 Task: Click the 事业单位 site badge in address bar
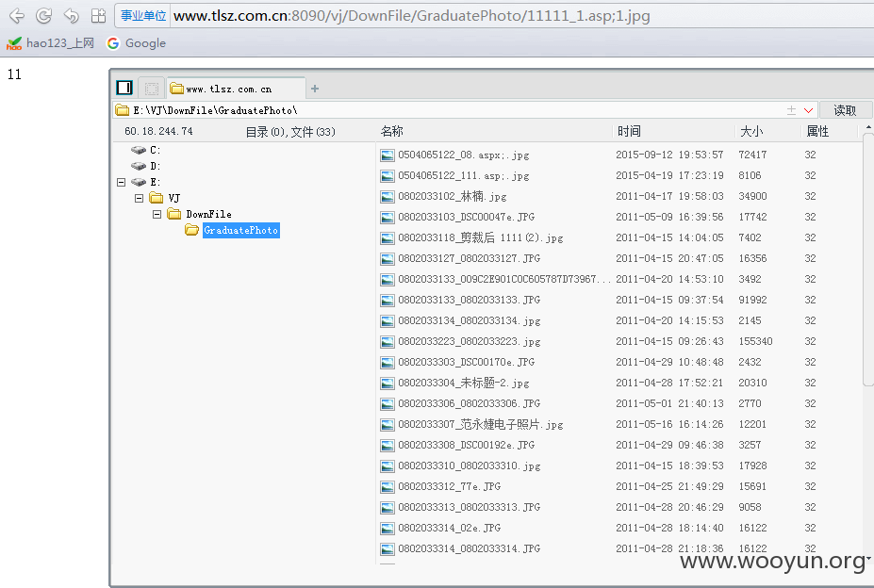(x=143, y=16)
